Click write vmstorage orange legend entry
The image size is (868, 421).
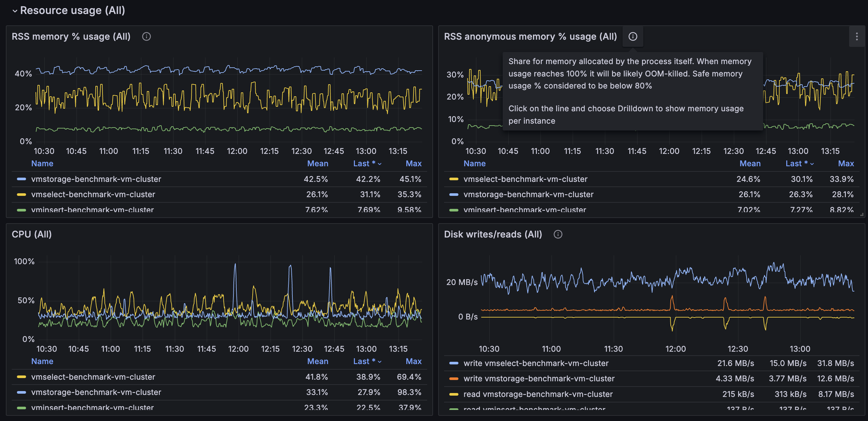539,379
